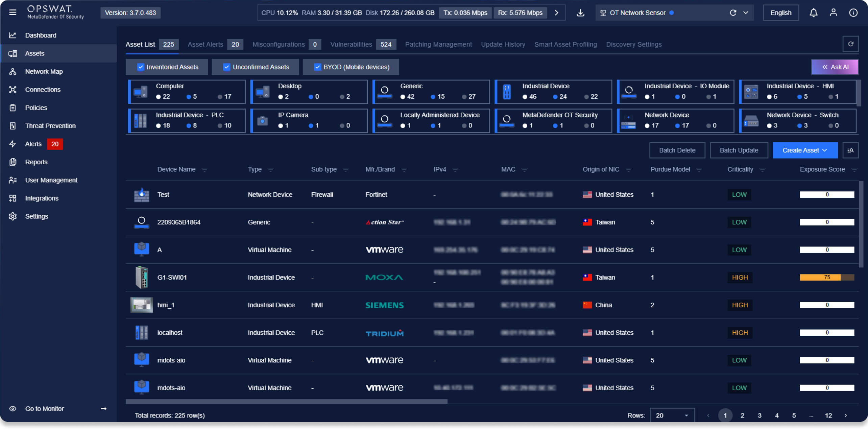The width and height of the screenshot is (868, 430).
Task: Switch to the Vulnerabilities tab
Action: click(x=351, y=44)
